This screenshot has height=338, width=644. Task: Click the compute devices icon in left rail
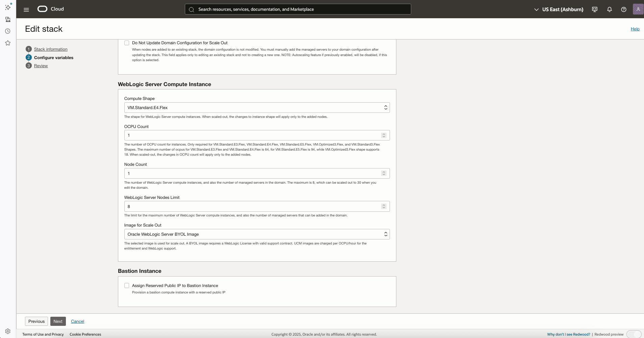click(x=8, y=19)
